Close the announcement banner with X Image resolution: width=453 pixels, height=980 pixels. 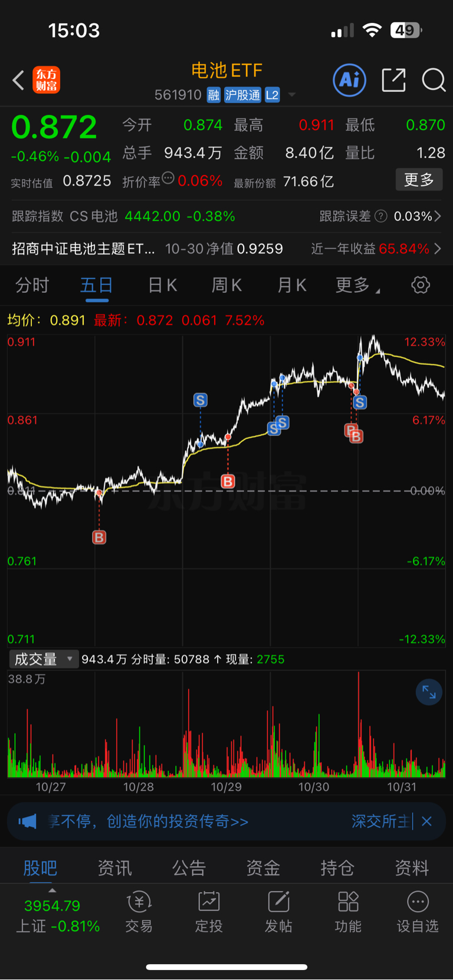[x=427, y=821]
